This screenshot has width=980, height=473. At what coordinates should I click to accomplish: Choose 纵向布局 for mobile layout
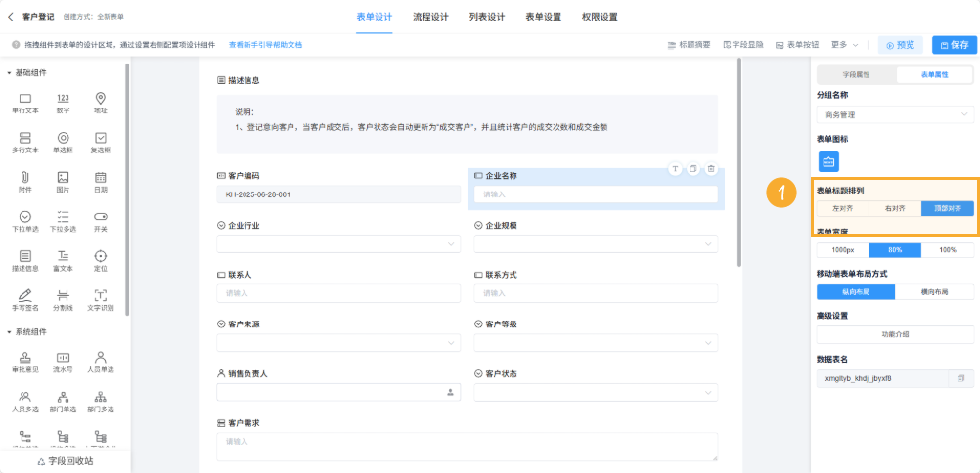[856, 292]
